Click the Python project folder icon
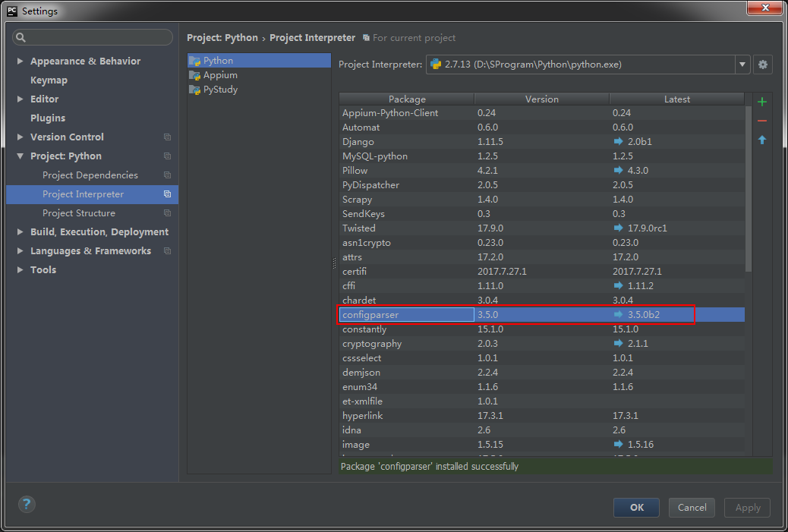Screen dimensions: 788x532 [194, 61]
